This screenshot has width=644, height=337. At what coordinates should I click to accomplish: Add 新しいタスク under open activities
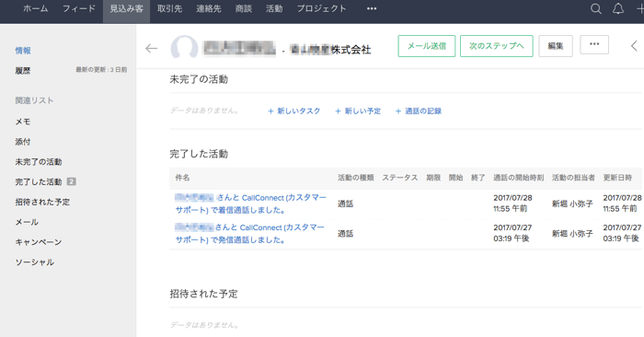294,111
